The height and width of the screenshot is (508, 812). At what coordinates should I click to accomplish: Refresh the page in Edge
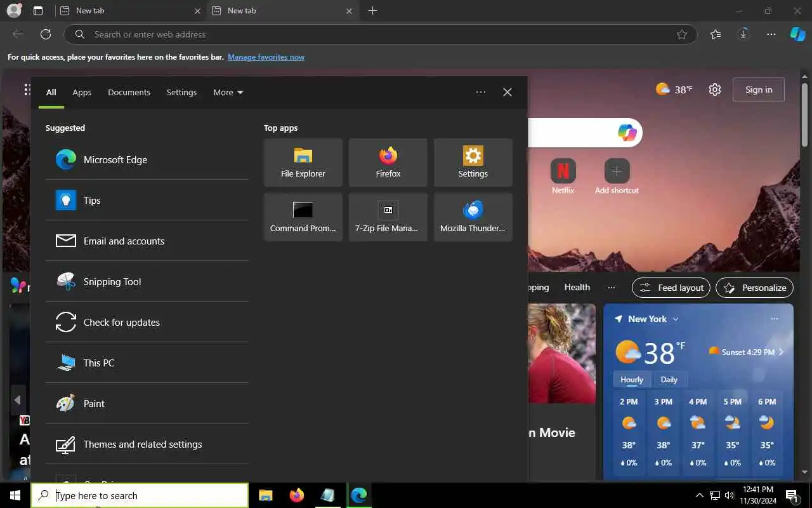(46, 34)
